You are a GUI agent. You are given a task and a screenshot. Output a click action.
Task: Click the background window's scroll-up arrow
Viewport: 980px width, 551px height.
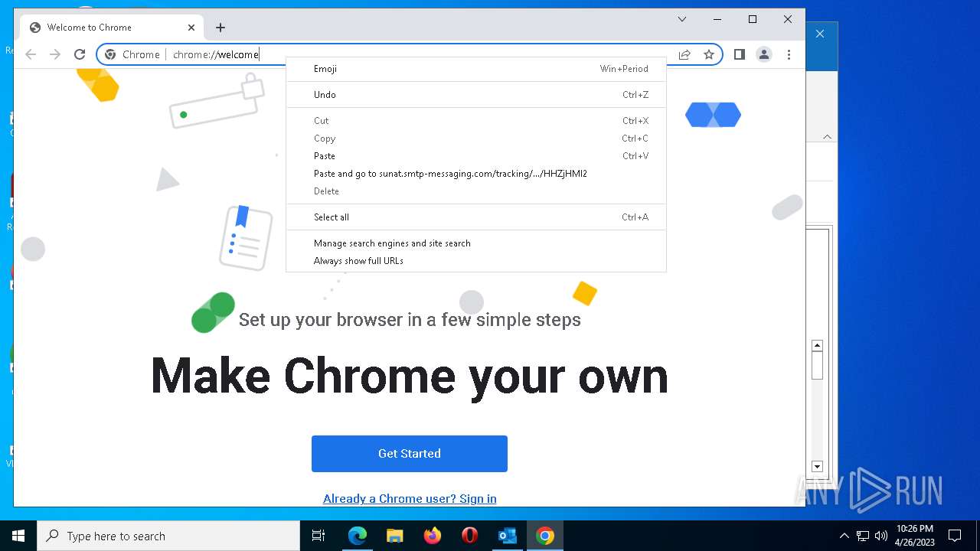pyautogui.click(x=817, y=346)
